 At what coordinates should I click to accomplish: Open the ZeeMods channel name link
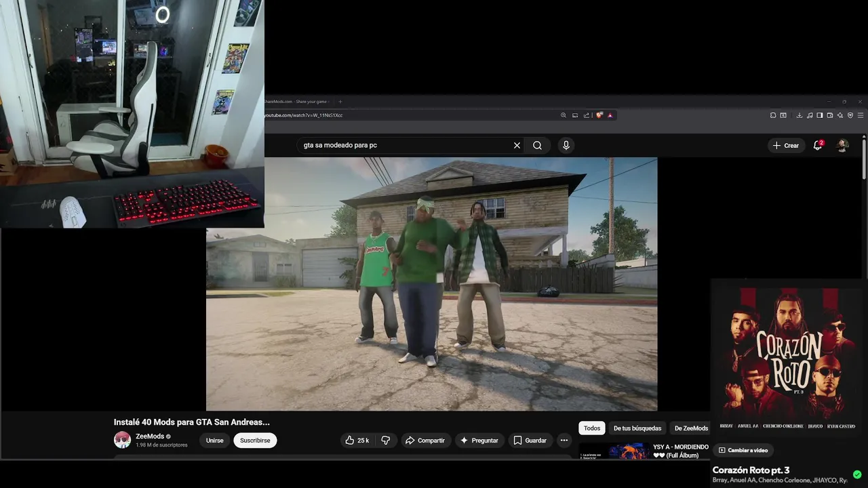click(150, 436)
